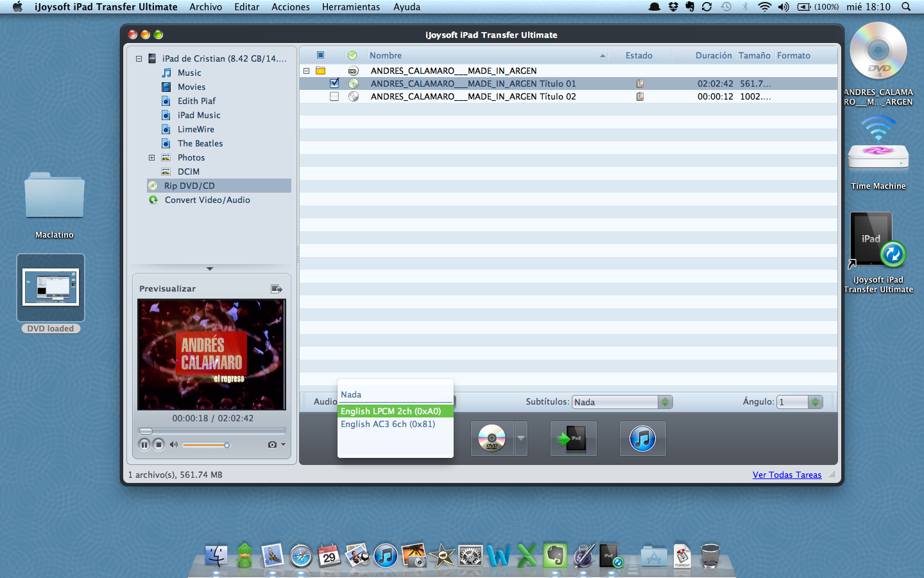924x578 pixels.
Task: Sort by the Nombre column header
Action: 487,55
